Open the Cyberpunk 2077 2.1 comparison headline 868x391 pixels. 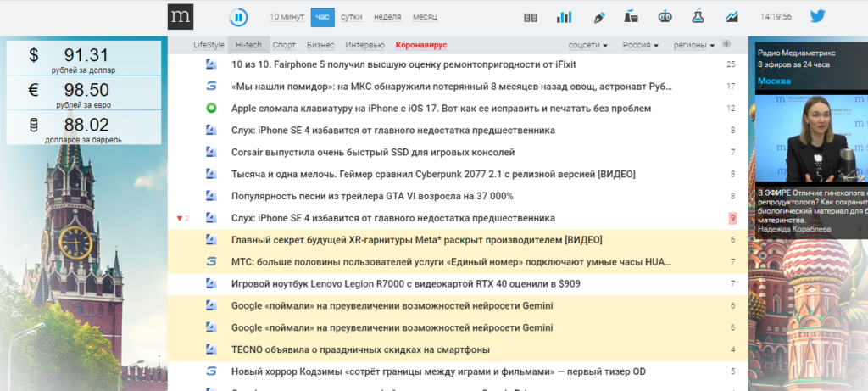pos(433,175)
